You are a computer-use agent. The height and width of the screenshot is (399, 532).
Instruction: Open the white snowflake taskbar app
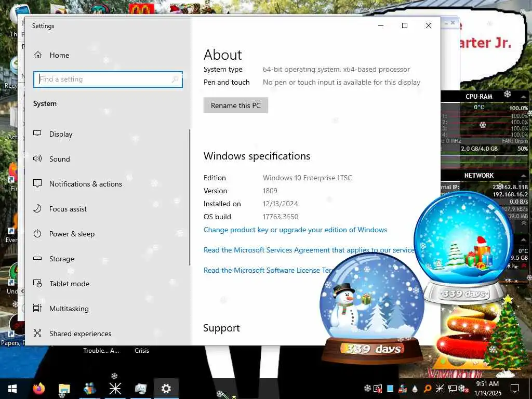(115, 389)
